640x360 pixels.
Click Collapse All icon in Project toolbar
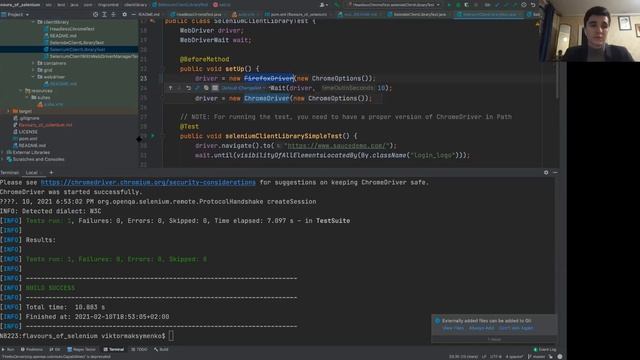[113, 14]
